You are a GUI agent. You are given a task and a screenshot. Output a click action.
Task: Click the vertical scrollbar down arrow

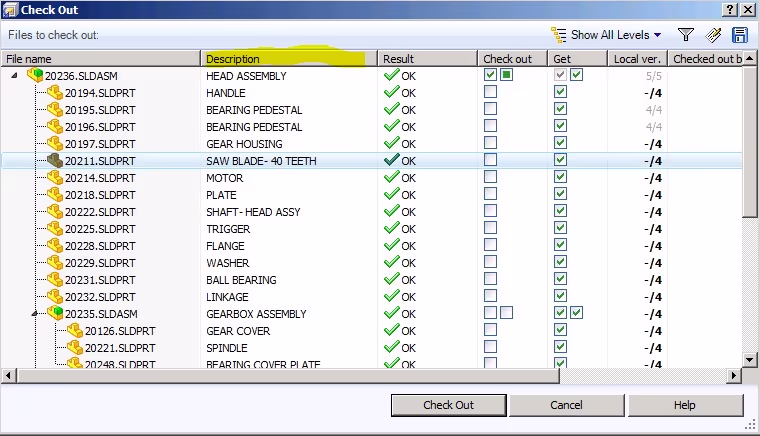coord(750,359)
